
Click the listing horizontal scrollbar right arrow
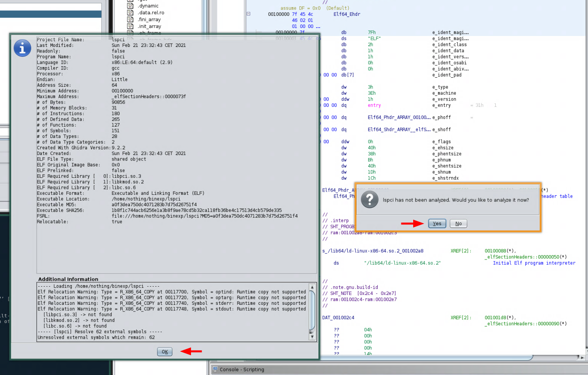click(x=582, y=357)
